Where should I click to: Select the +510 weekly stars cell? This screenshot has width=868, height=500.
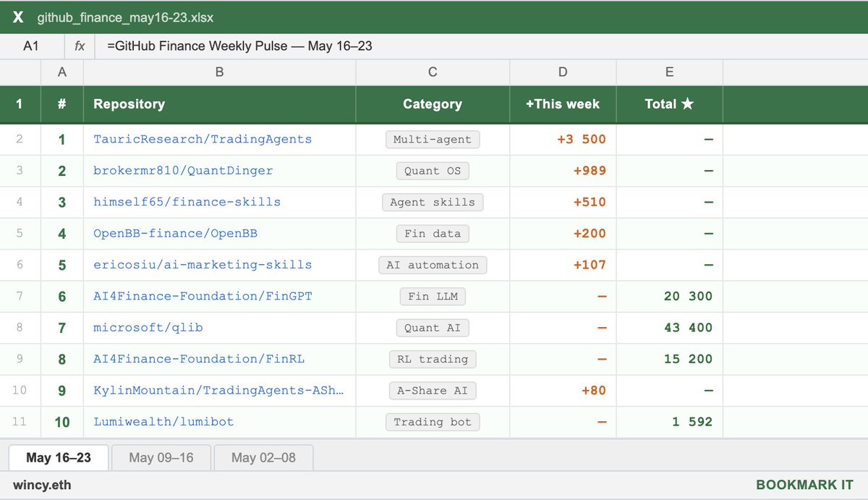(563, 202)
